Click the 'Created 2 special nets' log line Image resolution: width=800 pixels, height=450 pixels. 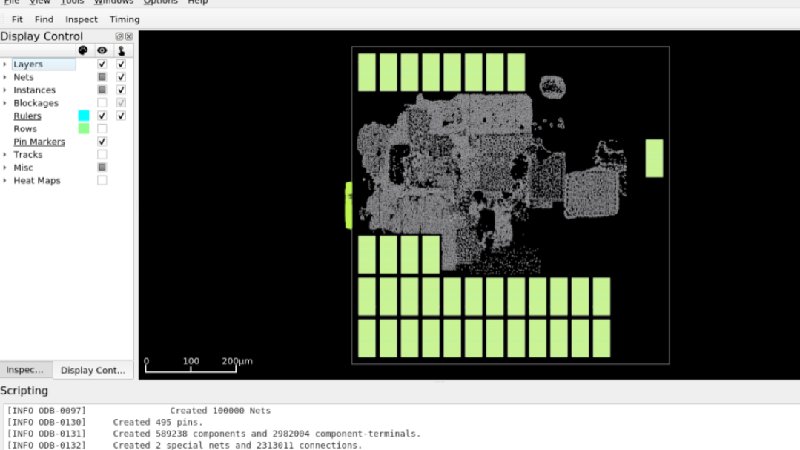(x=237, y=445)
